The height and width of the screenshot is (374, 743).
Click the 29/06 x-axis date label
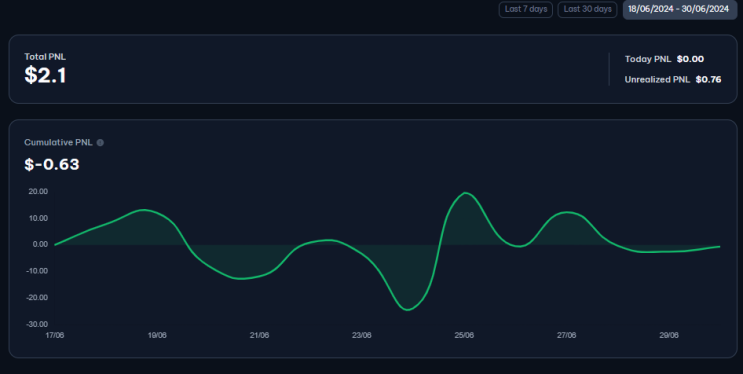pos(669,335)
